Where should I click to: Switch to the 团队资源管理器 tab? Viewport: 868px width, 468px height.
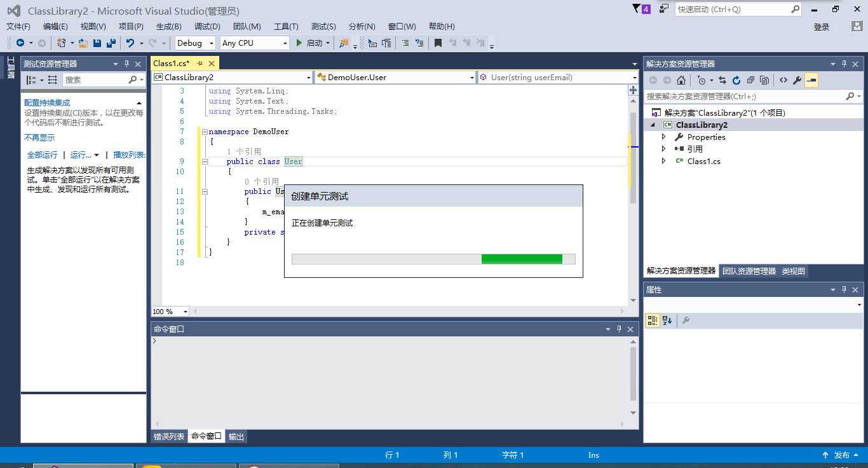click(x=749, y=271)
